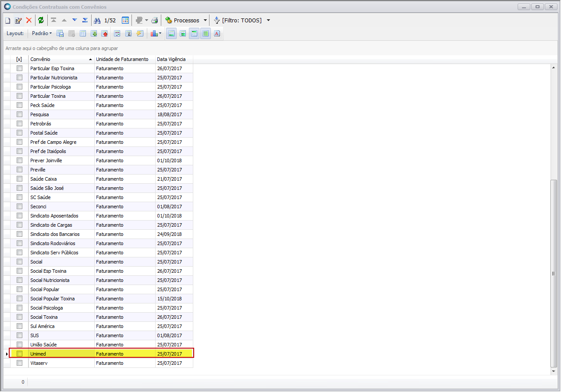Image resolution: width=561 pixels, height=392 pixels.
Task: Click the date 15/10/2018 cell
Action: pyautogui.click(x=174, y=299)
